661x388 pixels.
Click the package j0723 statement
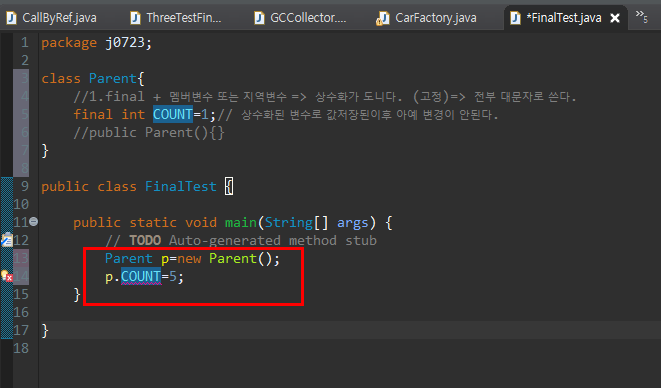tap(96, 43)
